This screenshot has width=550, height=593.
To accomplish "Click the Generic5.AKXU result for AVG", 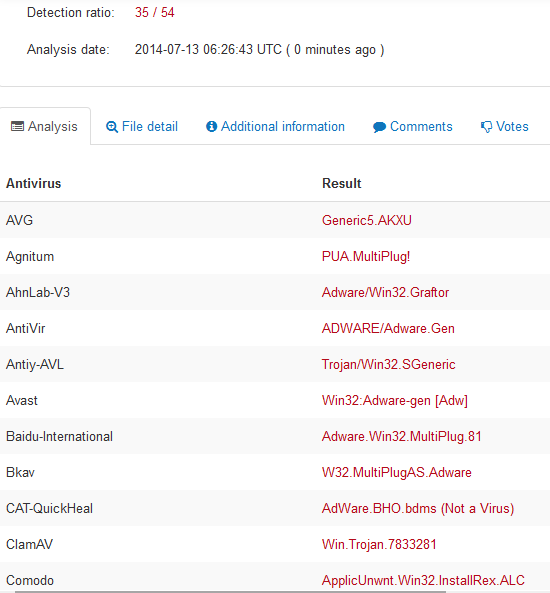I will pos(367,220).
